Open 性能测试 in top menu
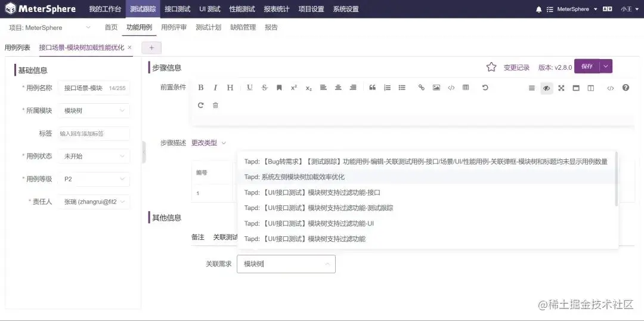 point(242,9)
